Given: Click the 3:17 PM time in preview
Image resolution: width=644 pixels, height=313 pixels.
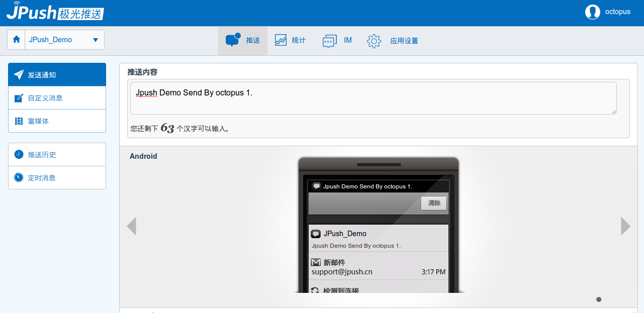Looking at the screenshot, I should click(x=433, y=272).
